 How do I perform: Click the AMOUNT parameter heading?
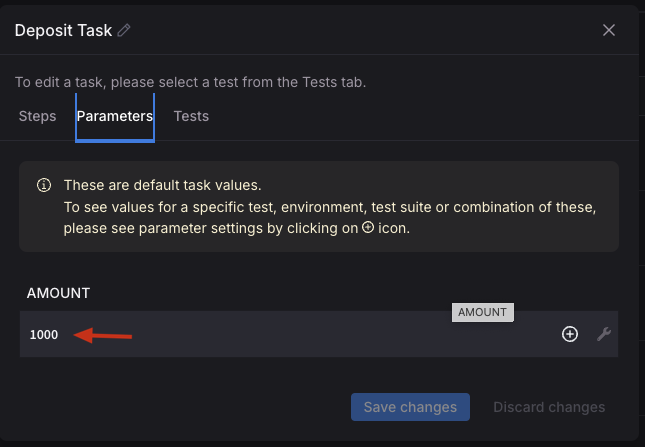(x=58, y=293)
